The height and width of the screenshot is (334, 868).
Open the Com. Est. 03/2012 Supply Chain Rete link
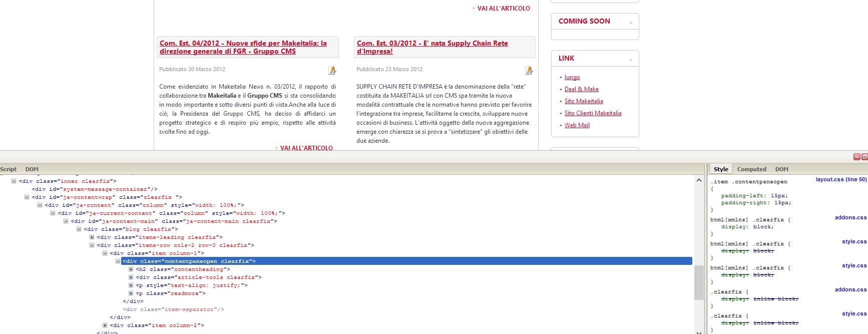[x=432, y=47]
